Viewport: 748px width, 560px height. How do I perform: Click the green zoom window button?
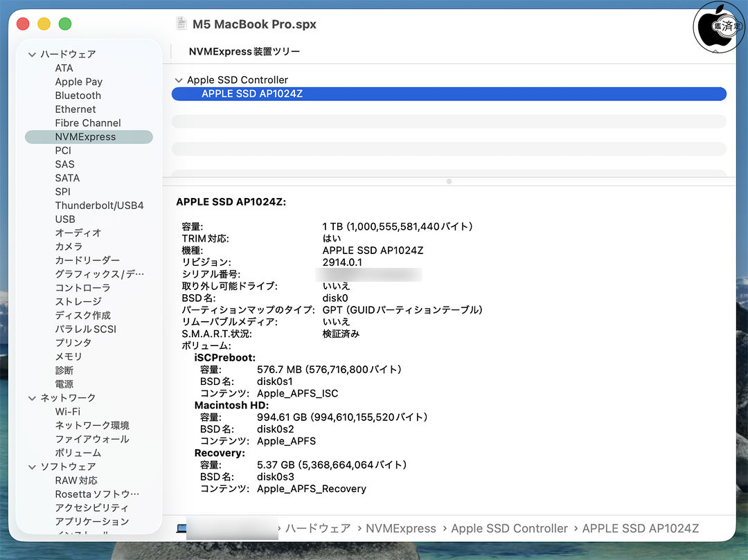click(x=65, y=24)
